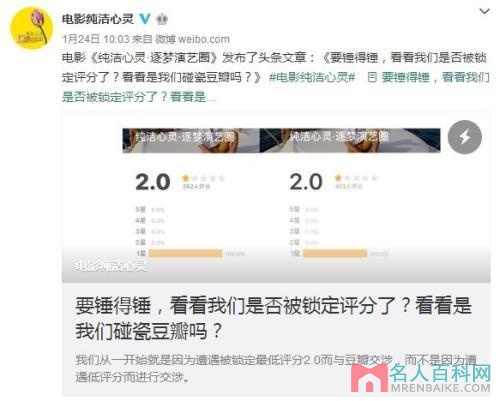Open the article headline 要锤得锤,看看我们是否被锁定评分了
This screenshot has height=401, width=500.
(x=273, y=318)
